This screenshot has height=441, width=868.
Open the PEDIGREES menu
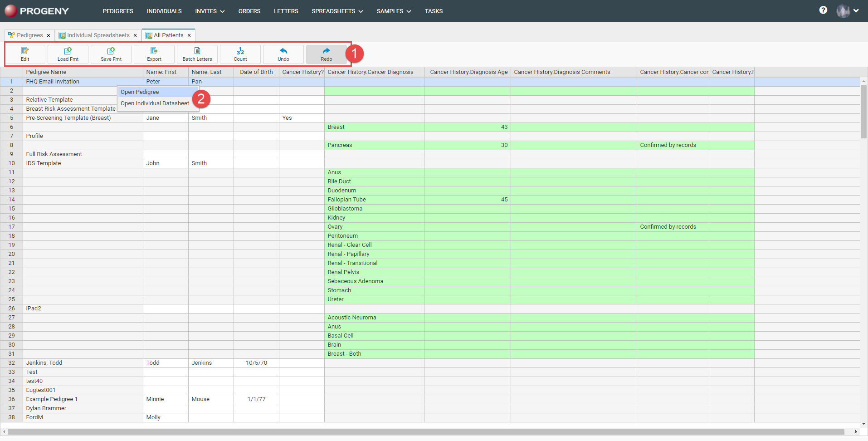pos(117,11)
